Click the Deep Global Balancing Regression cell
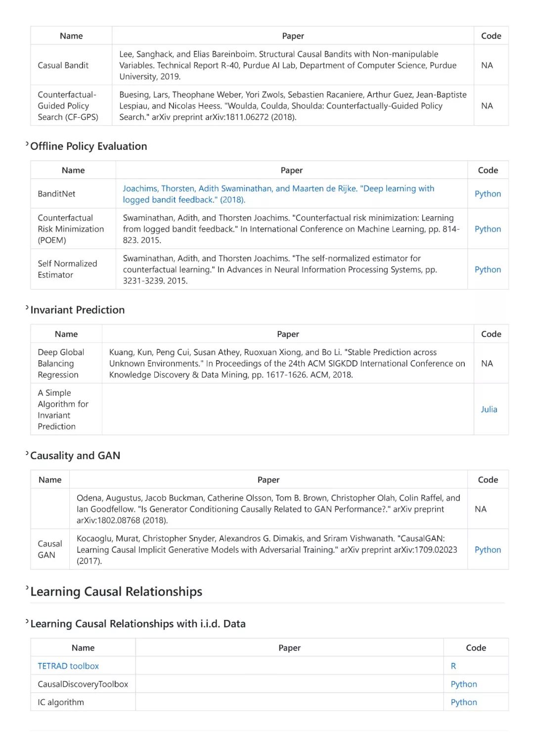534x756 pixels. 66,364
